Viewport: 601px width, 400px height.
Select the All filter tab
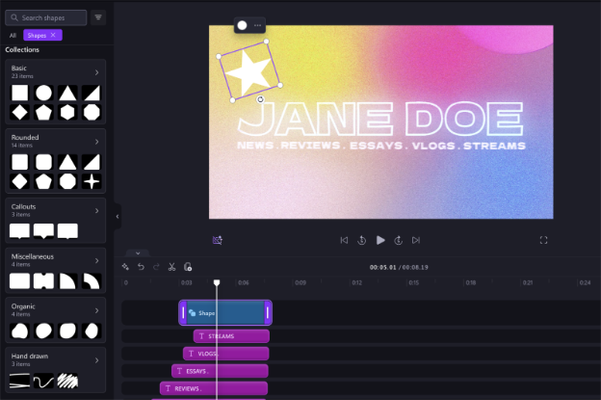tap(13, 35)
